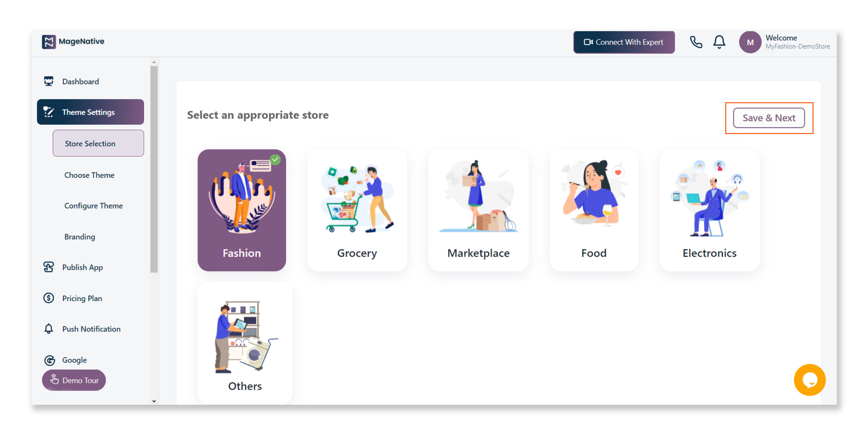
Task: Open the notification bell in header
Action: [719, 42]
